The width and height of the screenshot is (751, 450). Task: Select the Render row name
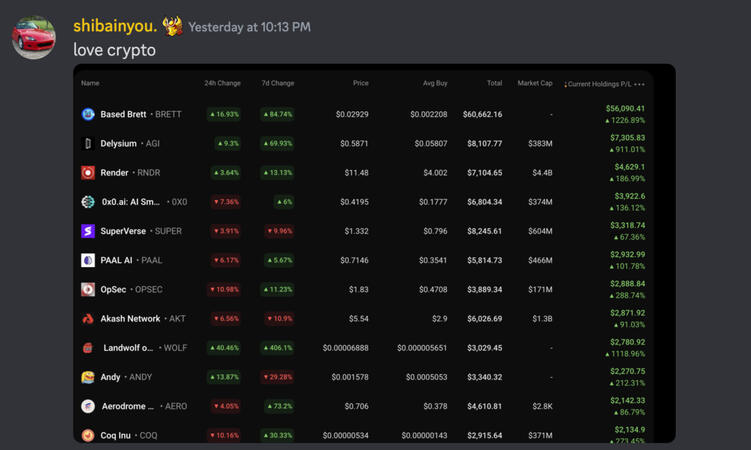click(114, 172)
